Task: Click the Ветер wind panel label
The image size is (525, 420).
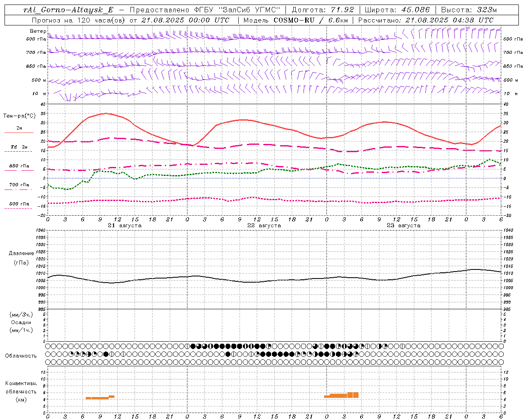Action: (38, 31)
